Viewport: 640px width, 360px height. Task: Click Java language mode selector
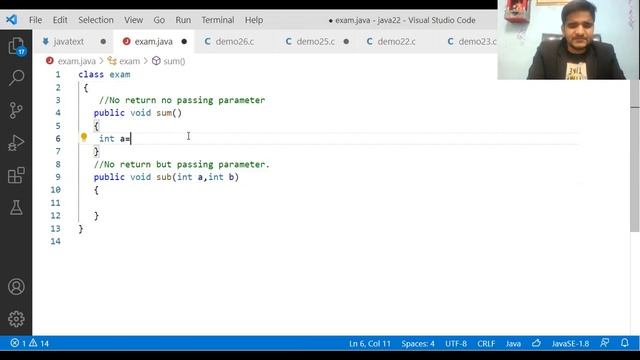[513, 343]
